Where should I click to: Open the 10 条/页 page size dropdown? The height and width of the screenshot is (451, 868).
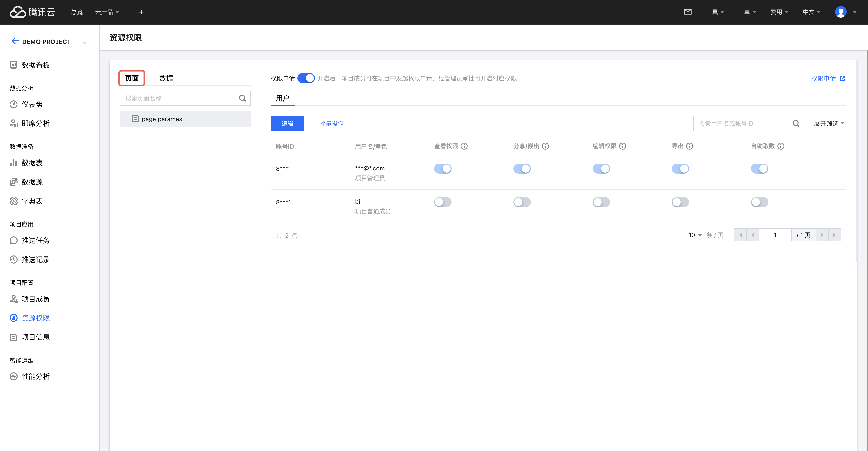(695, 235)
